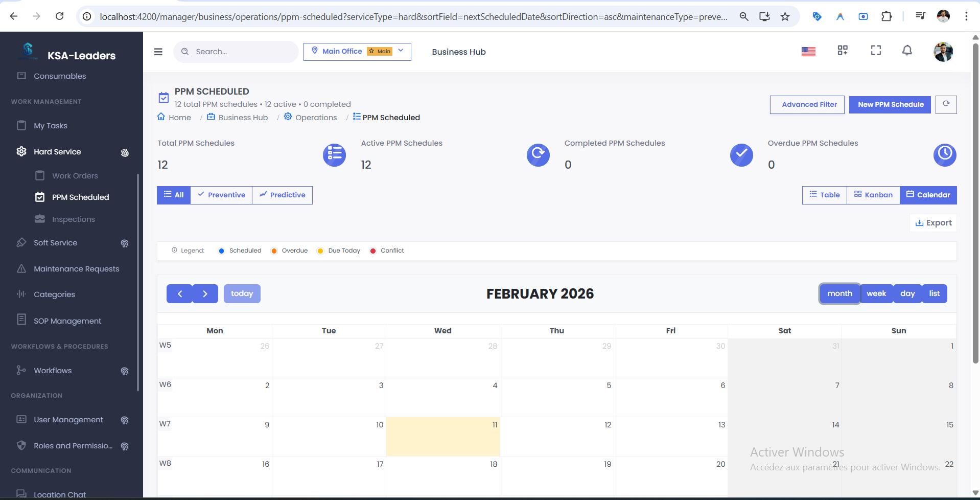The height and width of the screenshot is (500, 980).
Task: Open the Inspections section icon
Action: (40, 219)
